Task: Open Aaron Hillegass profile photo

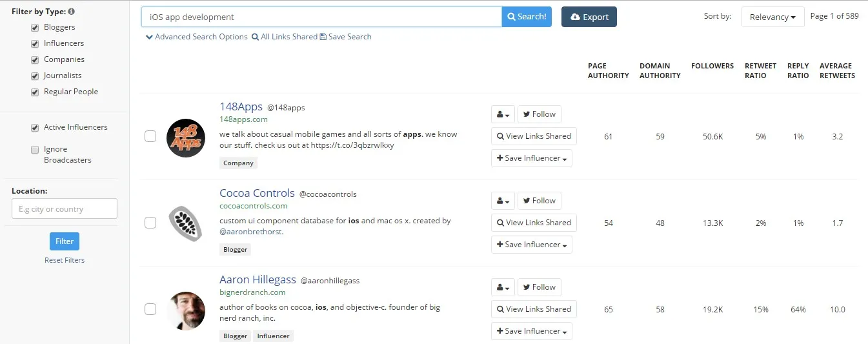Action: click(186, 310)
